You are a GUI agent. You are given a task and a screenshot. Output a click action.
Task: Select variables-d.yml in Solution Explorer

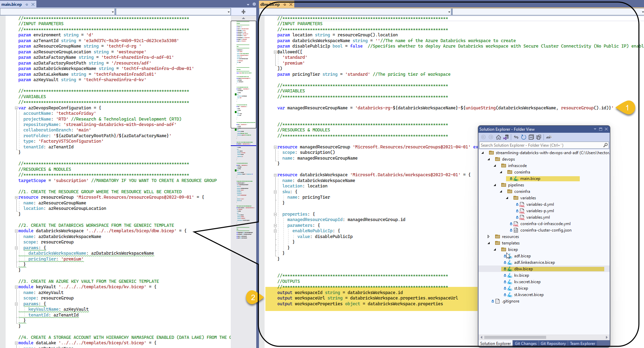coord(540,204)
